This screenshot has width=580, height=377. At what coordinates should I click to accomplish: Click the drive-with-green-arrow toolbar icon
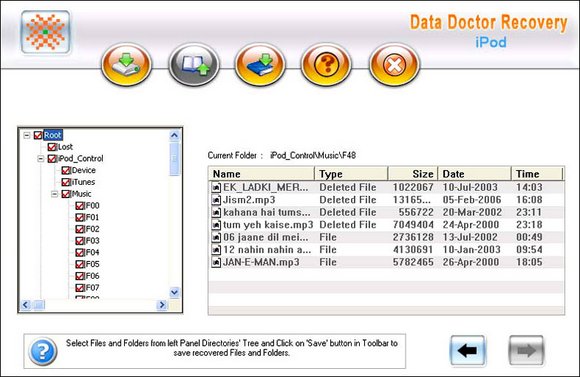pos(127,65)
